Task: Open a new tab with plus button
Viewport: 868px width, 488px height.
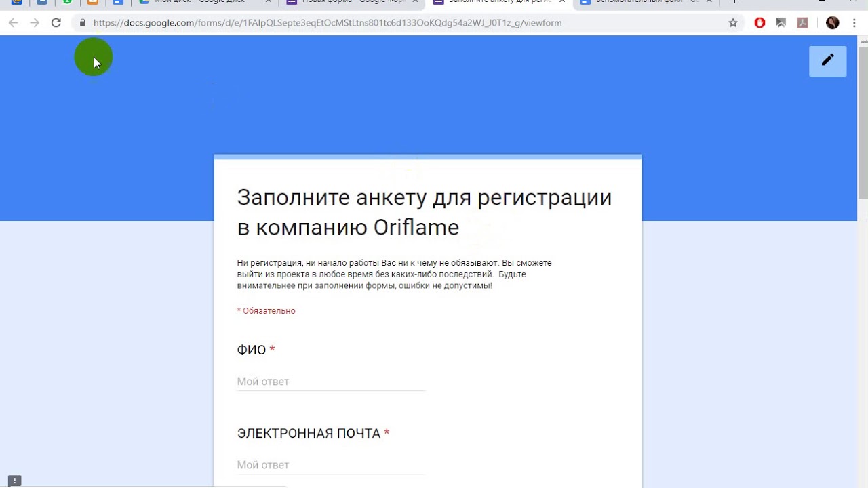Action: coord(734,2)
